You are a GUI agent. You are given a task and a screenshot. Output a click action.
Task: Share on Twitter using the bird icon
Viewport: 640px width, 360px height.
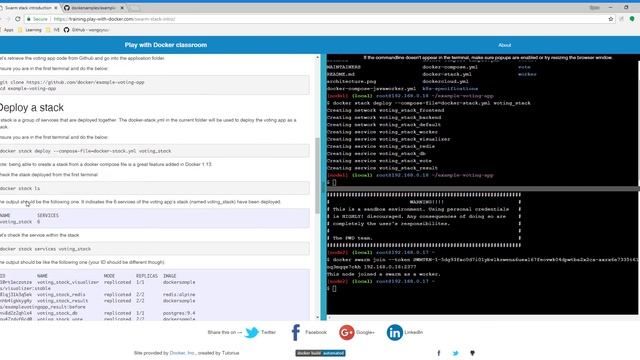[252, 332]
